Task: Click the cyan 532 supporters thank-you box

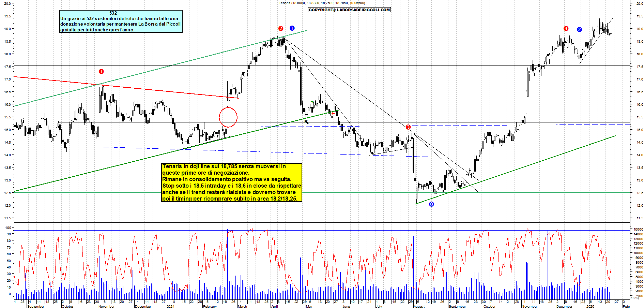Action: [121, 21]
